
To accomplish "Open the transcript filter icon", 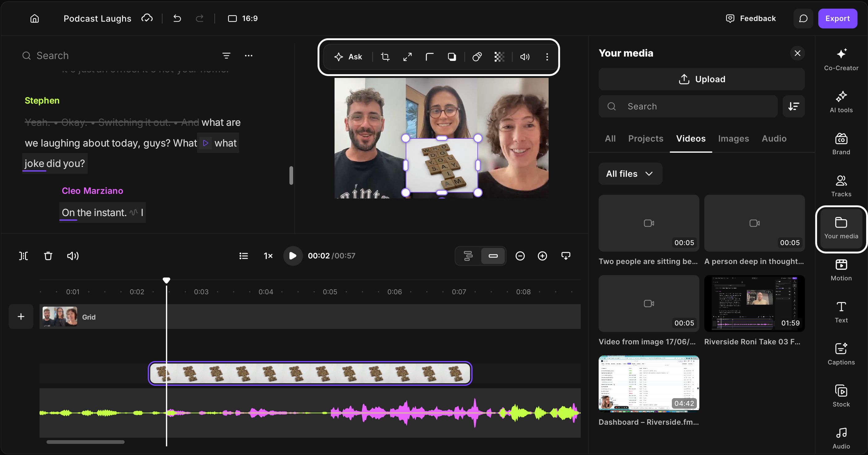I will pyautogui.click(x=226, y=56).
